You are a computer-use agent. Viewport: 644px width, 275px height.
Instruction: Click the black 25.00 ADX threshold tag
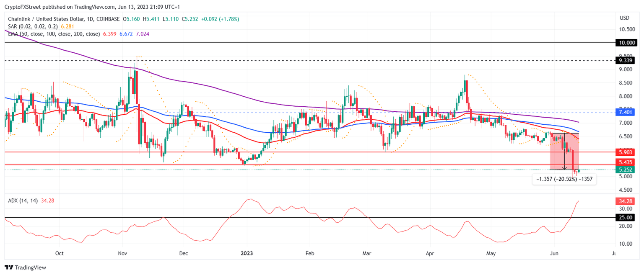pos(625,217)
